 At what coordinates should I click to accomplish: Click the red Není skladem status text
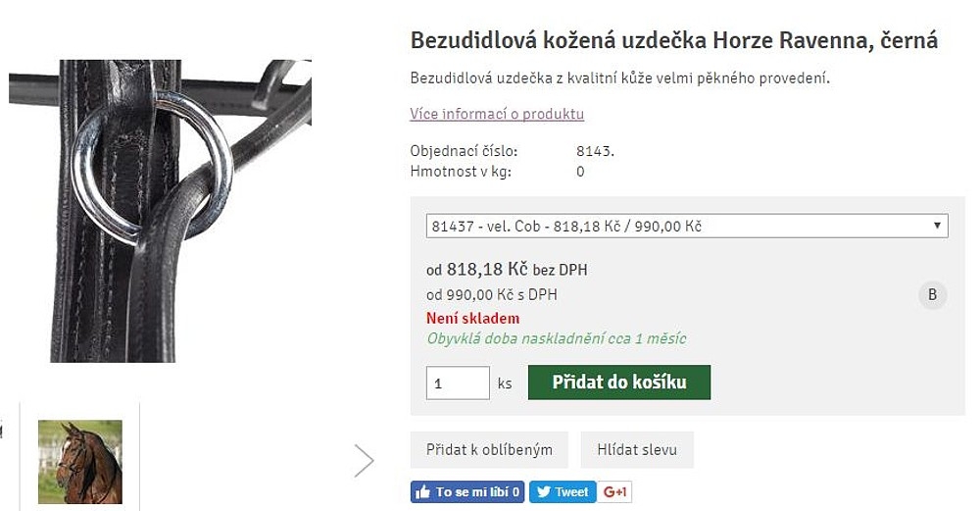(x=472, y=319)
